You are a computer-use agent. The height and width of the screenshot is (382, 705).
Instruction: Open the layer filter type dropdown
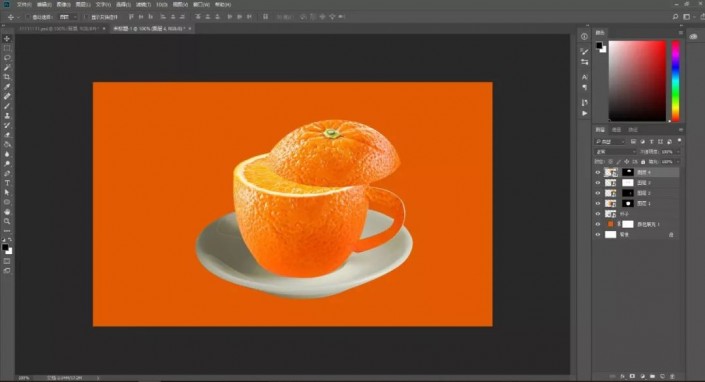pyautogui.click(x=610, y=142)
